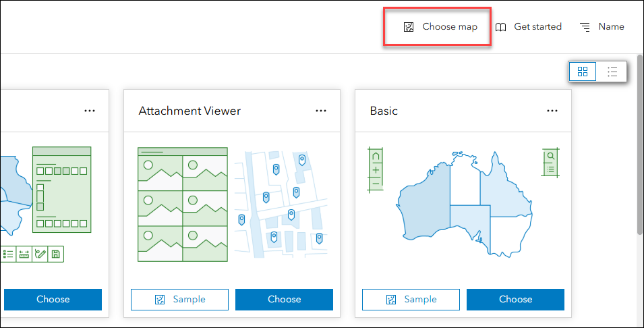This screenshot has width=644, height=328.
Task: Switch to grid view
Action: pyautogui.click(x=583, y=72)
